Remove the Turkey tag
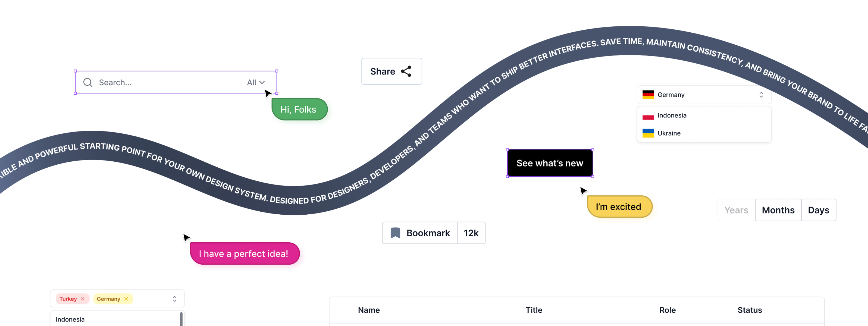Viewport: 868px width, 326px height. pos(82,299)
